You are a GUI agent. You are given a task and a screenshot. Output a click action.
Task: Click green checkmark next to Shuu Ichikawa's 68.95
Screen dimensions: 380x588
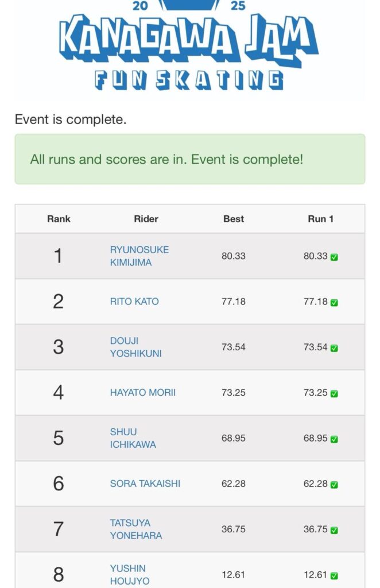334,439
